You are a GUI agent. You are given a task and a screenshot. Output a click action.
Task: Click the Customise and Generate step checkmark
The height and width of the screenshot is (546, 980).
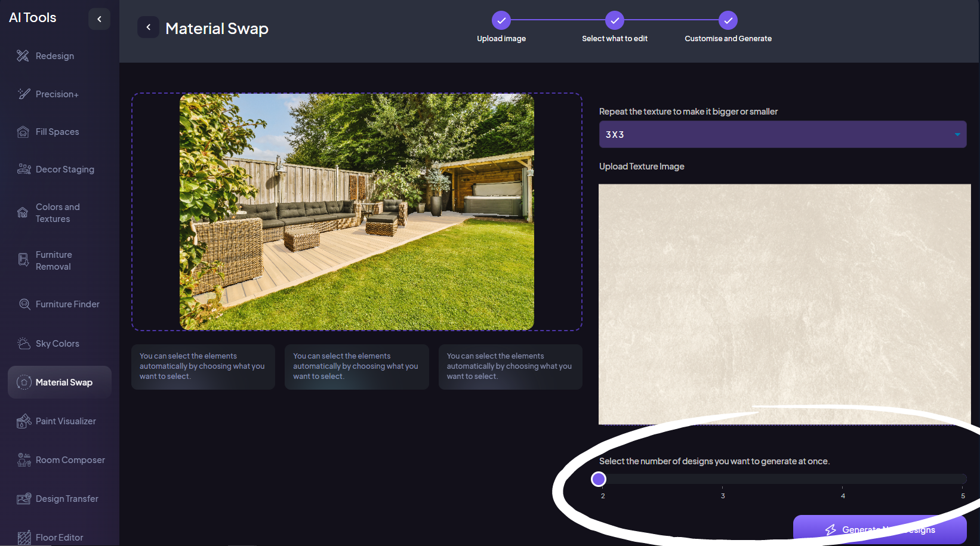[x=728, y=20]
